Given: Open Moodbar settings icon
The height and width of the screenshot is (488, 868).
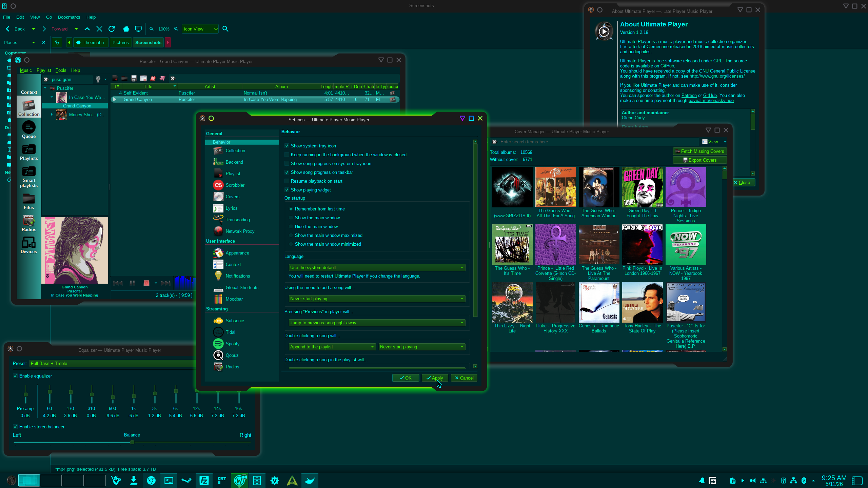Looking at the screenshot, I should 218,299.
